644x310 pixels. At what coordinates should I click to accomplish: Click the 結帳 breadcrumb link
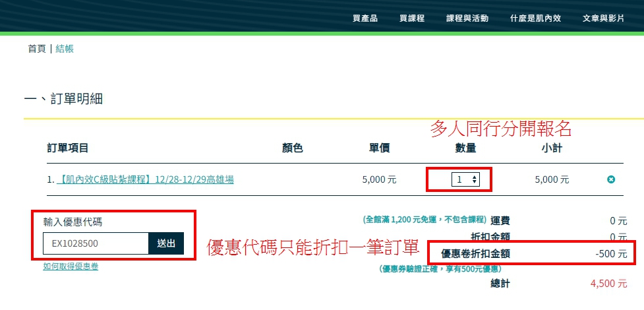coord(65,49)
